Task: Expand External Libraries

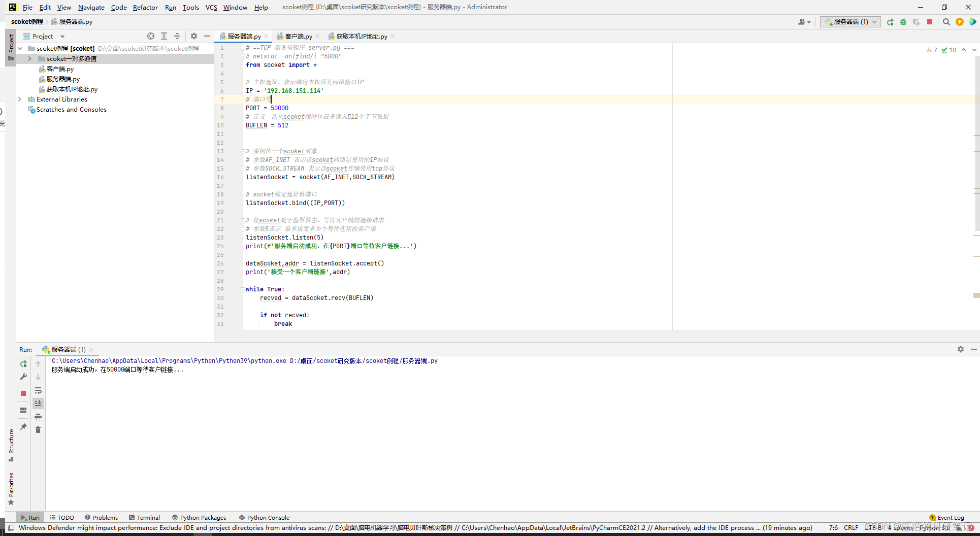Action: point(20,99)
